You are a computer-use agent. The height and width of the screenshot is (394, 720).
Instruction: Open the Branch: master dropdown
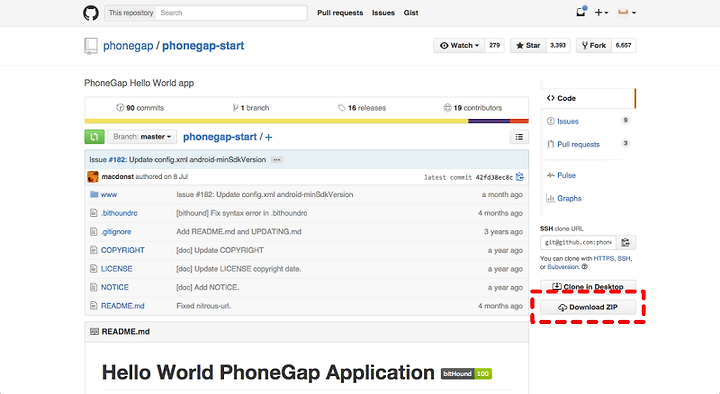[142, 137]
